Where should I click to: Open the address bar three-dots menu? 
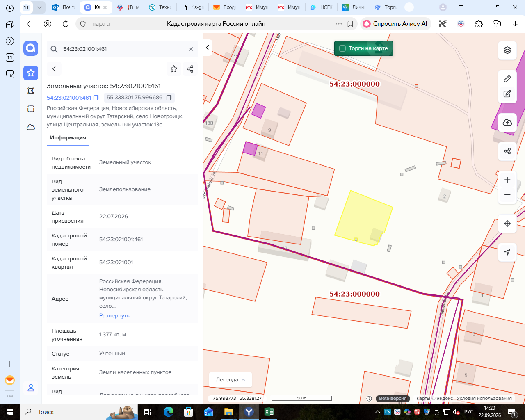click(x=339, y=24)
